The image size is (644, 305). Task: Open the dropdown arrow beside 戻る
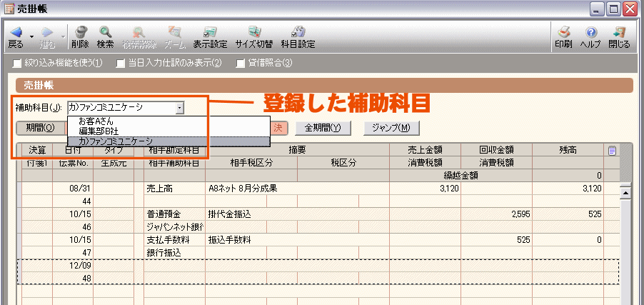31,36
